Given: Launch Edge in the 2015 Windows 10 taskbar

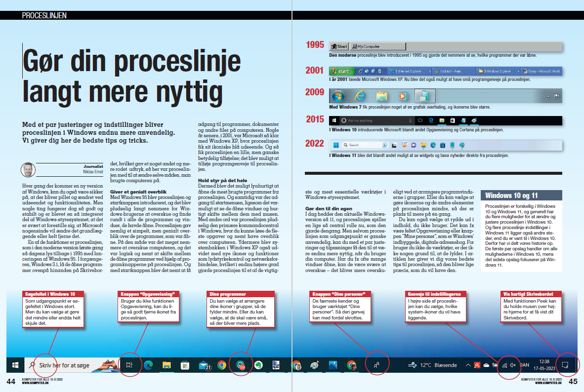Looking at the screenshot, I should (x=431, y=120).
